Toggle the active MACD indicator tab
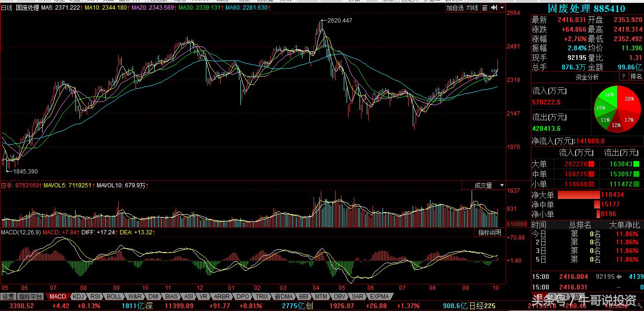Viewport: 644px width, 311px height. [x=58, y=297]
